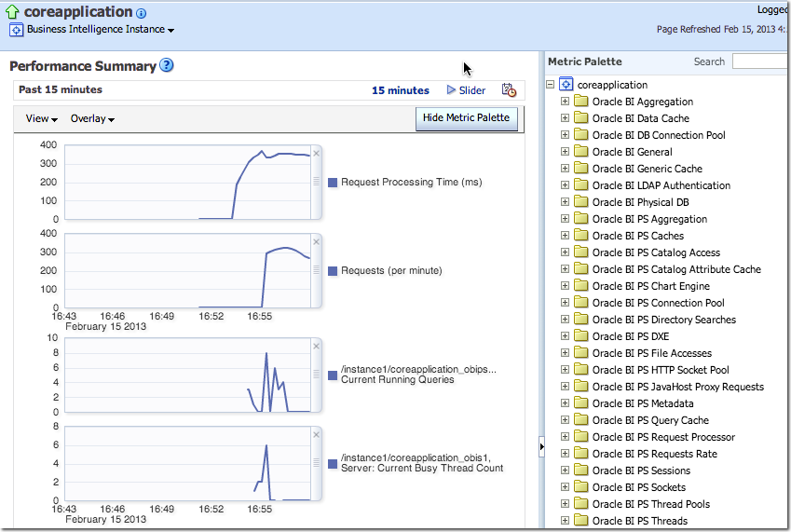The height and width of the screenshot is (532, 791).
Task: Select Oracle BI PS HTTP Socket Pool item
Action: (661, 370)
